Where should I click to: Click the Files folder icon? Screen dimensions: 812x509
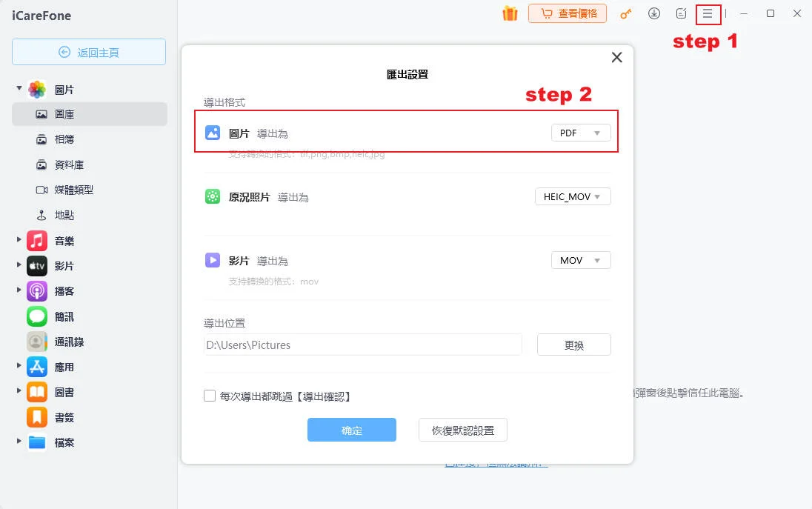coord(37,443)
